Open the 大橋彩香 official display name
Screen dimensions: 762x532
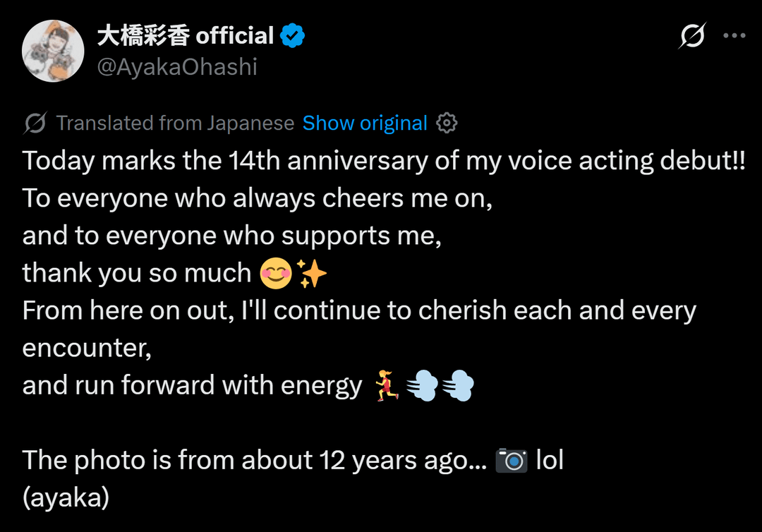pyautogui.click(x=185, y=35)
